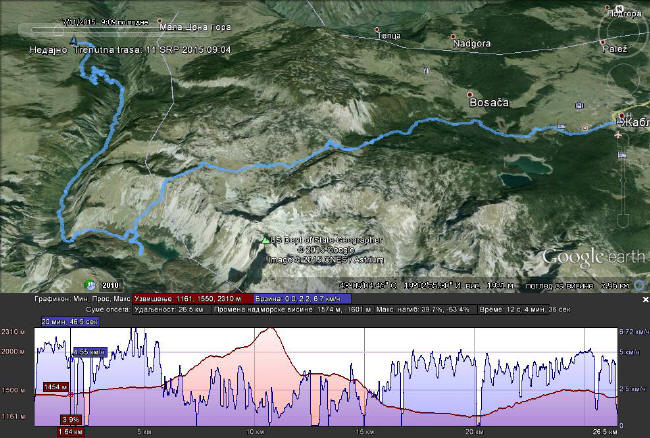Screen dimensions: 650x438
Task: Click the Google Earth logo
Action: click(585, 258)
